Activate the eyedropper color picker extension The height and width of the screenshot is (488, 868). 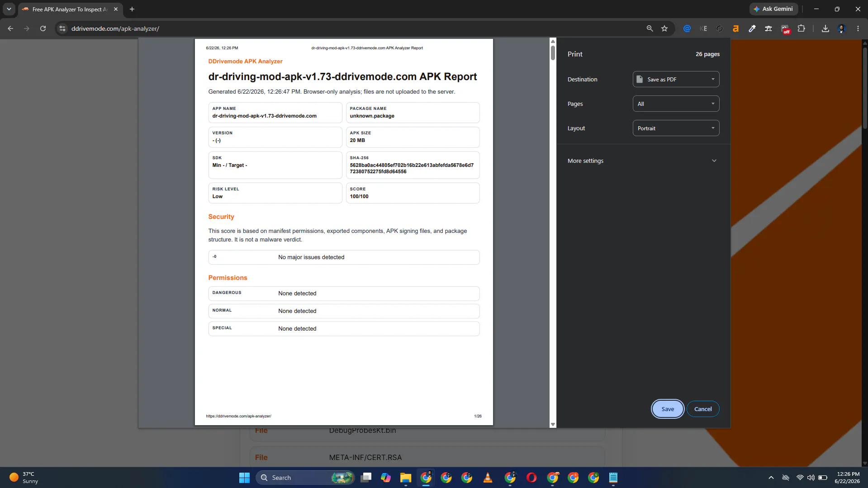[x=752, y=28]
